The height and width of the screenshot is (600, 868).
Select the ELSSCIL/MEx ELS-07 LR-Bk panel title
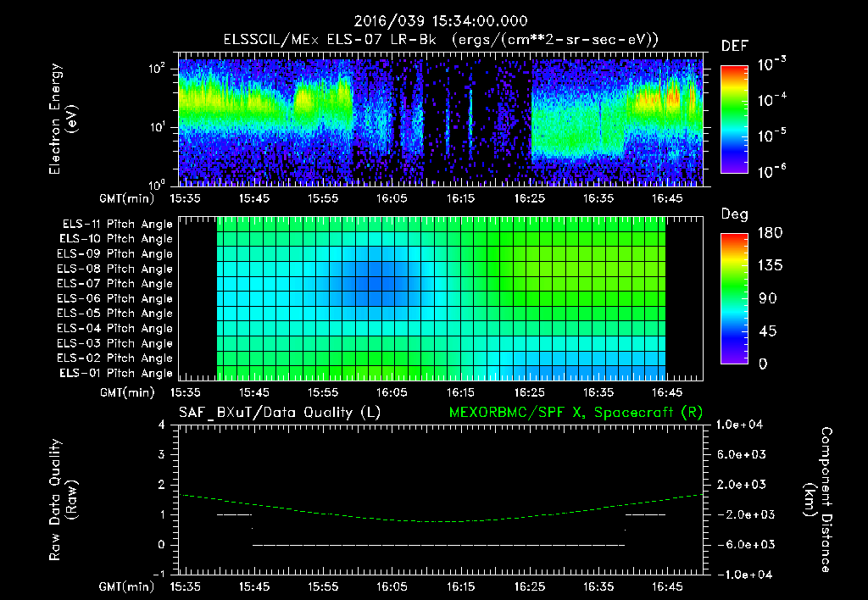[x=441, y=40]
